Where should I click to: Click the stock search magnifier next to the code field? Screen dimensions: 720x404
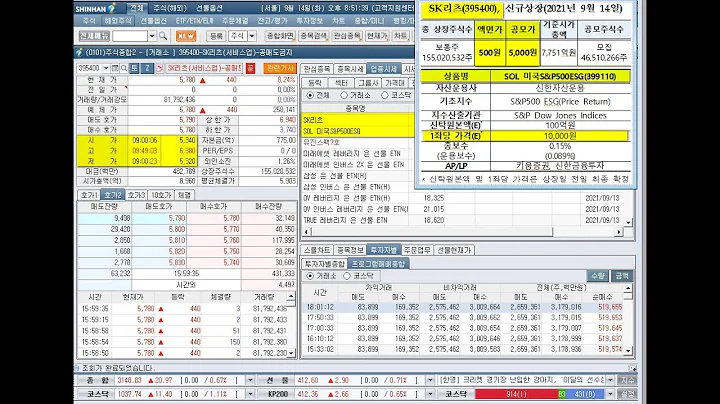pyautogui.click(x=124, y=68)
